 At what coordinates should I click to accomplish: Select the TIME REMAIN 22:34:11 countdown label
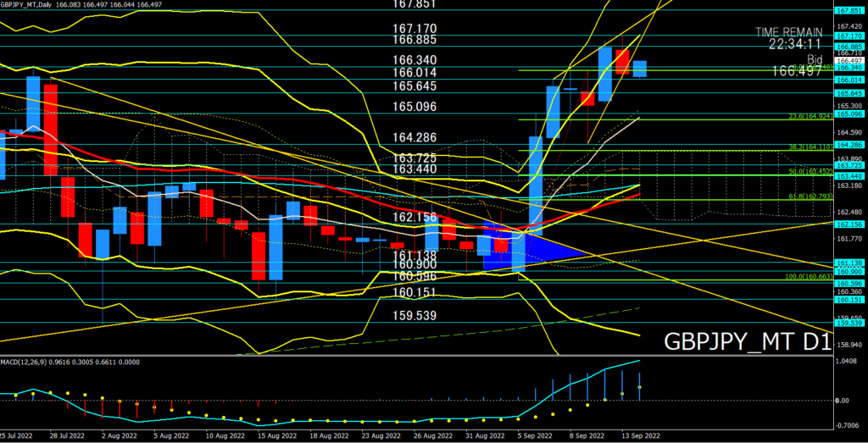pyautogui.click(x=789, y=37)
